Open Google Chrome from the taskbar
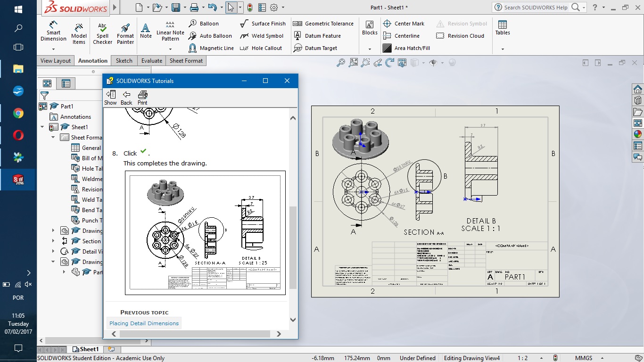Image resolution: width=644 pixels, height=362 pixels. tap(18, 113)
